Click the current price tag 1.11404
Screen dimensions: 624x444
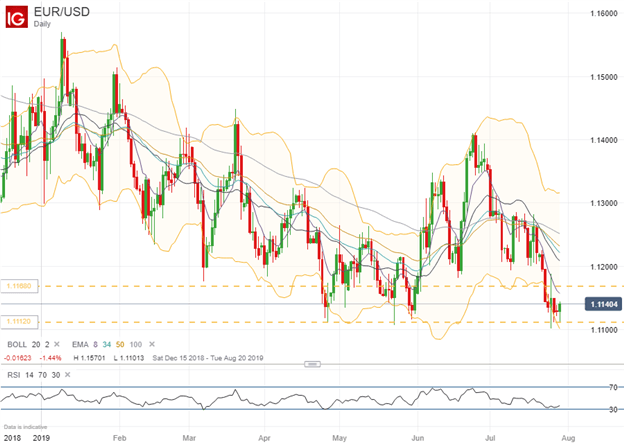(603, 304)
